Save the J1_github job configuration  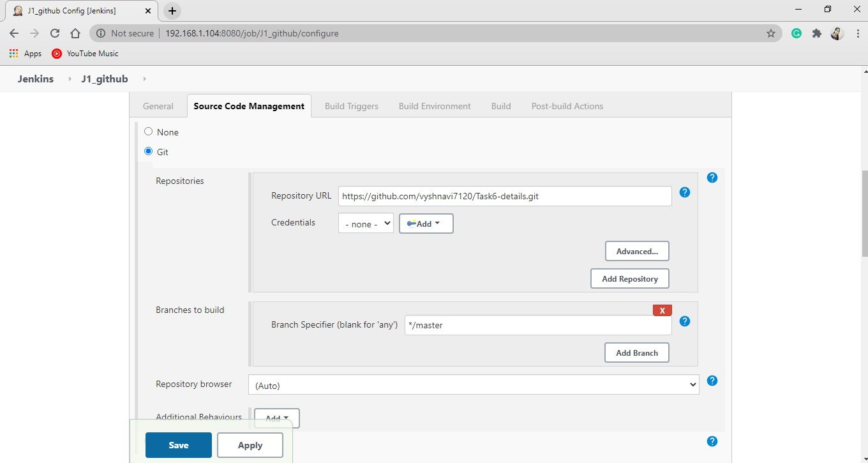[x=178, y=445]
